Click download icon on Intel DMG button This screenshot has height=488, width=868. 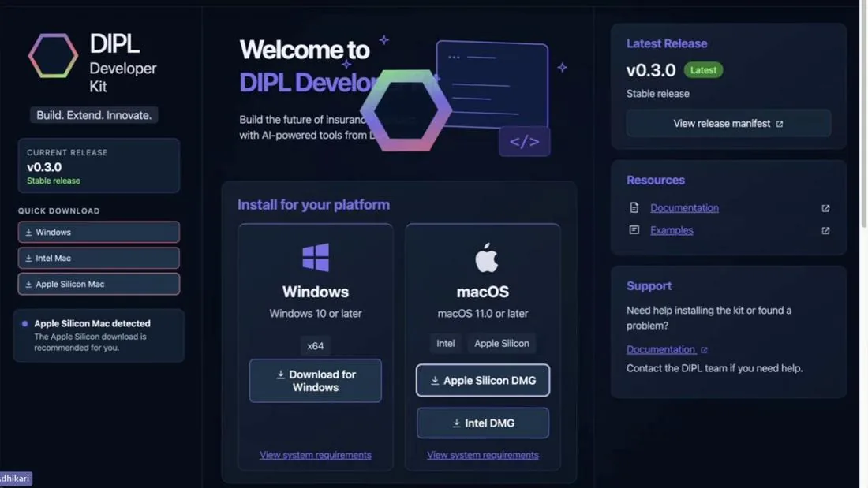(x=456, y=423)
